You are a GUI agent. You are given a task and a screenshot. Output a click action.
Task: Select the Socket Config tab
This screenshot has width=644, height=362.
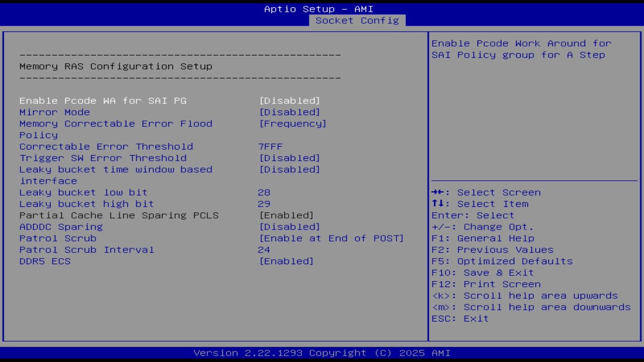tap(357, 21)
